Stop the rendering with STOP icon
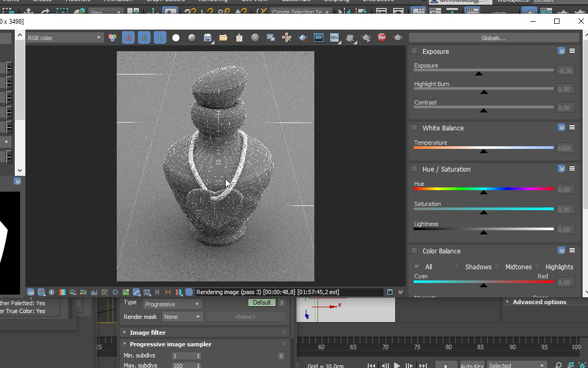 click(x=382, y=37)
